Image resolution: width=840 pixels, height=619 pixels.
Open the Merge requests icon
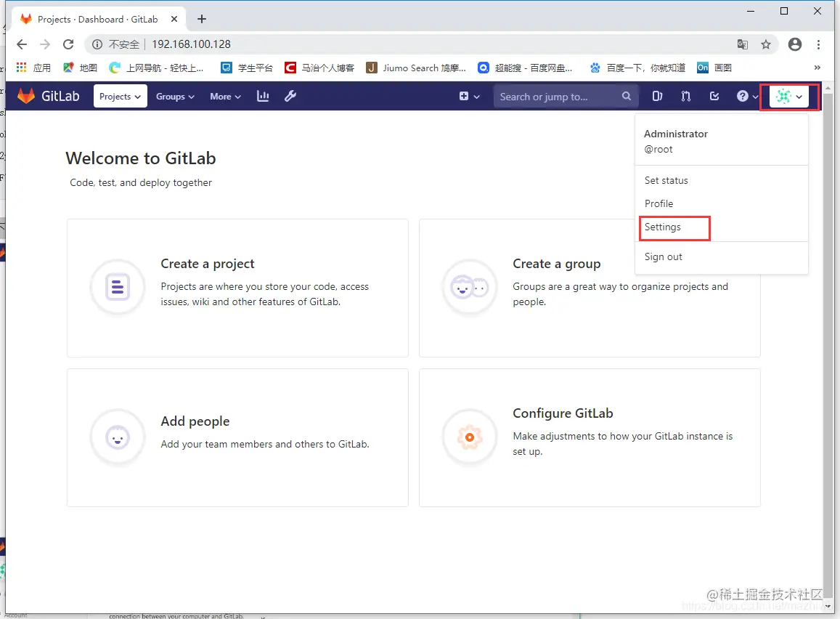tap(685, 96)
